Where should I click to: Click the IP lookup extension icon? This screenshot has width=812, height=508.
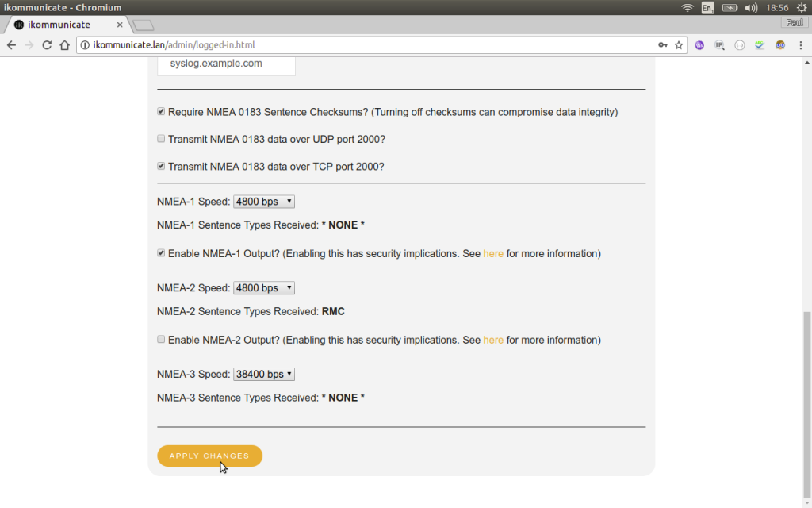(x=719, y=45)
